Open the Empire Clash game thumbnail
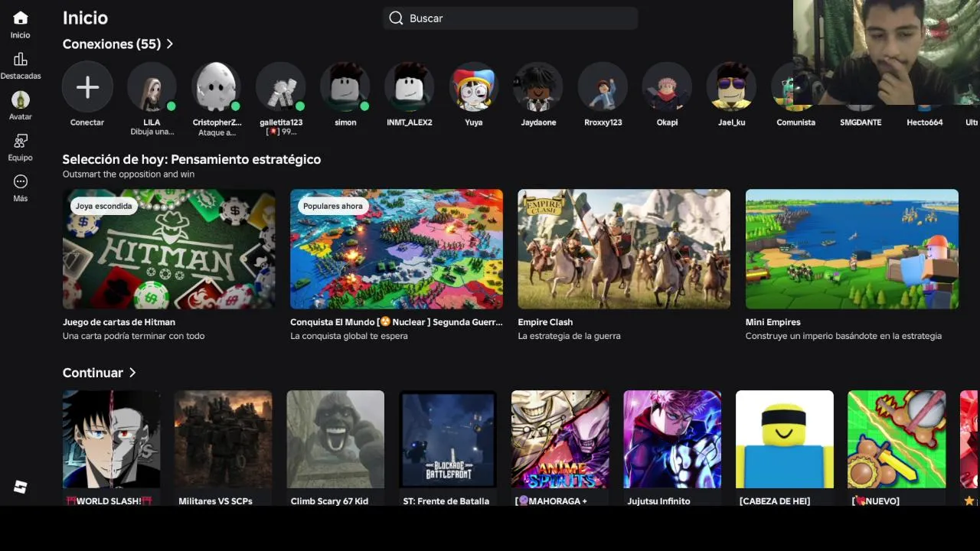980x551 pixels. click(x=624, y=249)
